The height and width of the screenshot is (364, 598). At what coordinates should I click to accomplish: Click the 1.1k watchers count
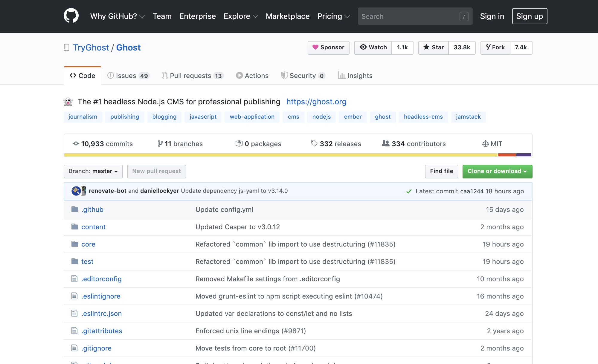[x=402, y=48]
